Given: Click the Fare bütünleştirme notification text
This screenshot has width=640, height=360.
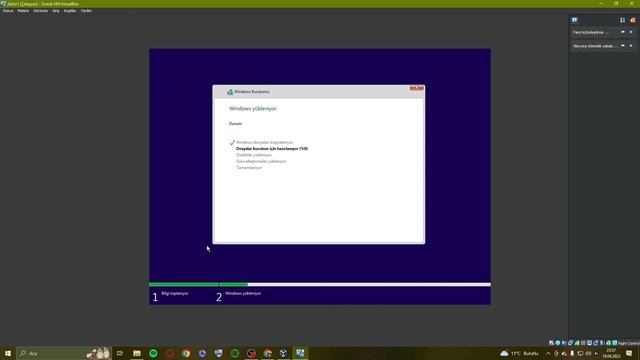Looking at the screenshot, I should (590, 32).
